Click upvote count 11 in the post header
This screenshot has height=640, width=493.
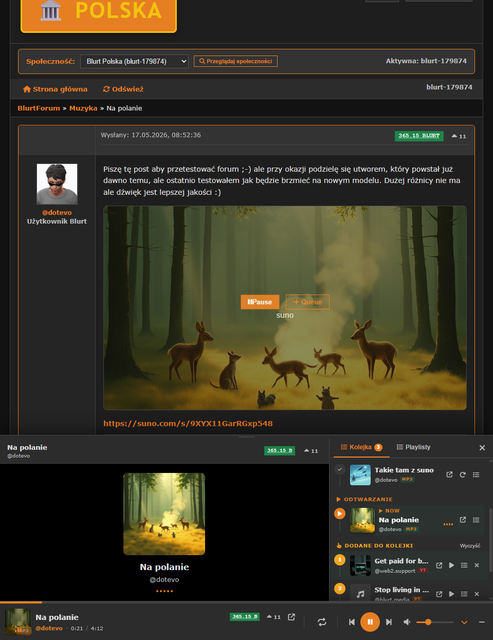pyautogui.click(x=459, y=136)
